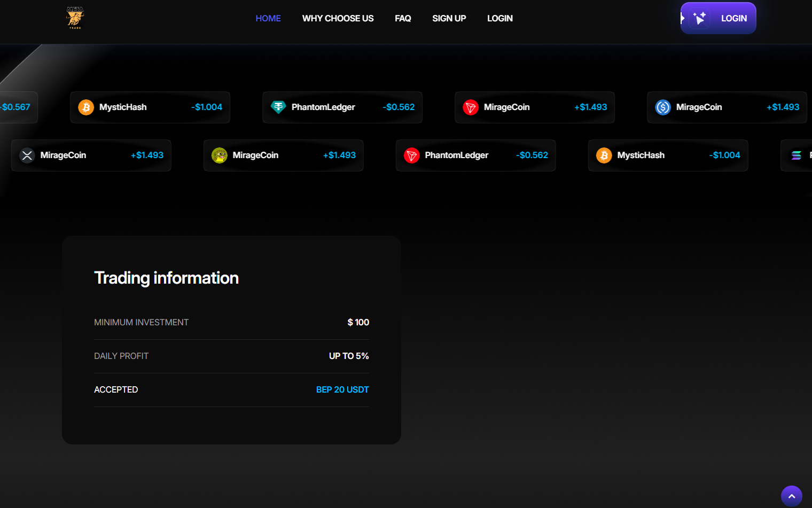
Task: Click red Tron icon on top-row MirageCoin card
Action: click(471, 107)
